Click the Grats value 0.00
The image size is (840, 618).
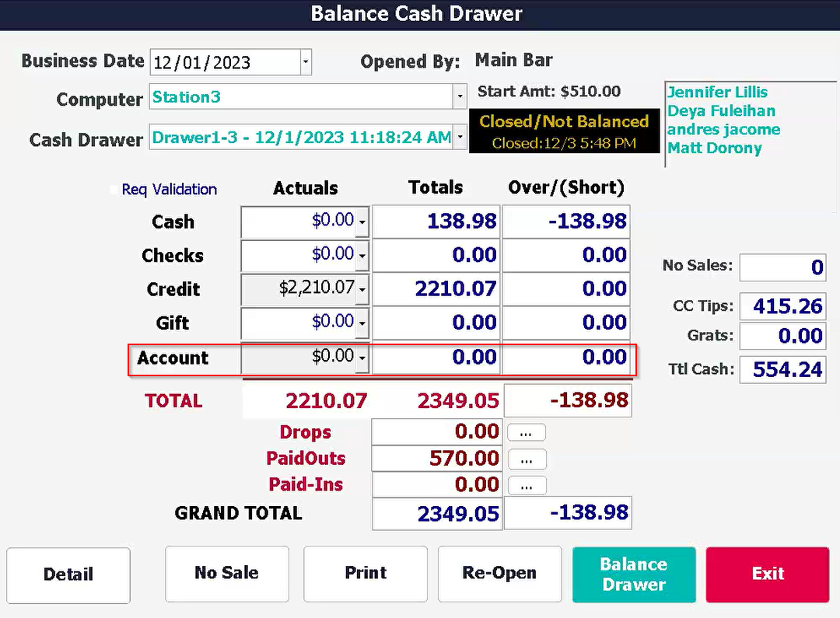click(782, 336)
